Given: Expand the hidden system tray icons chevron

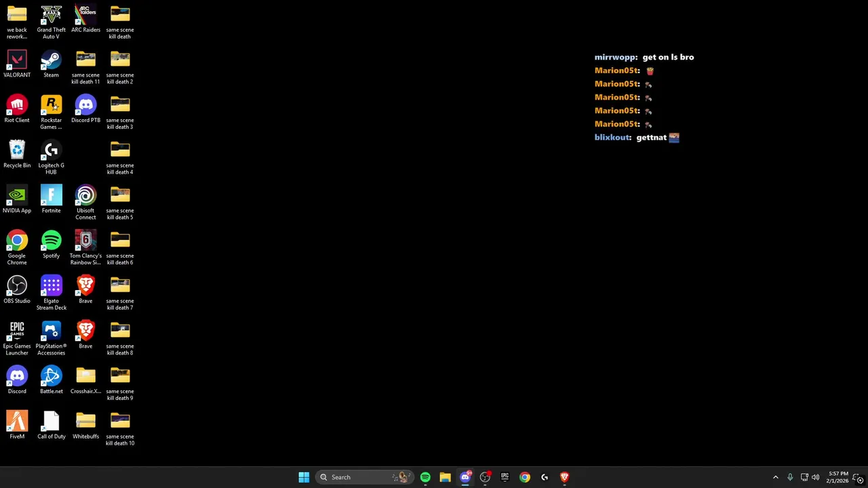Looking at the screenshot, I should click(776, 477).
